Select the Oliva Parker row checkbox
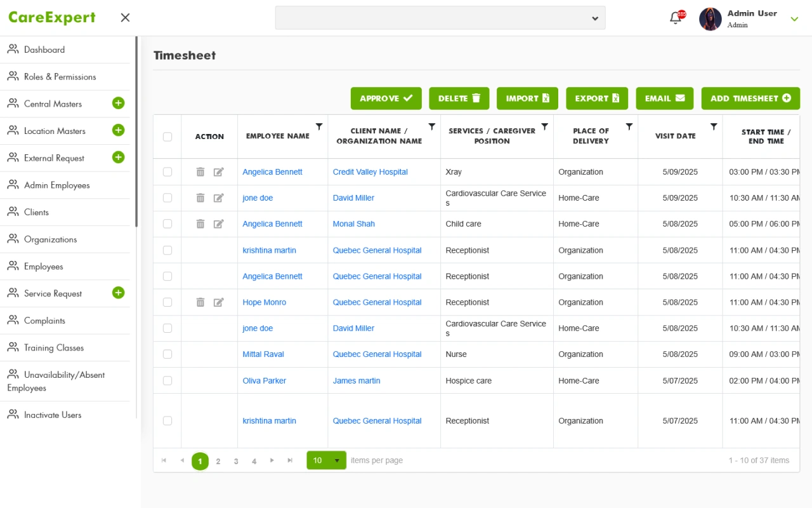This screenshot has height=508, width=812. [x=167, y=381]
